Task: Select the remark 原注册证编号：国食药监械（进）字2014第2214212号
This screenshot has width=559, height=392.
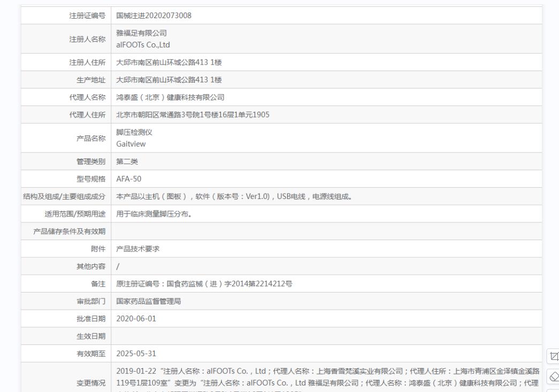Action: [204, 283]
